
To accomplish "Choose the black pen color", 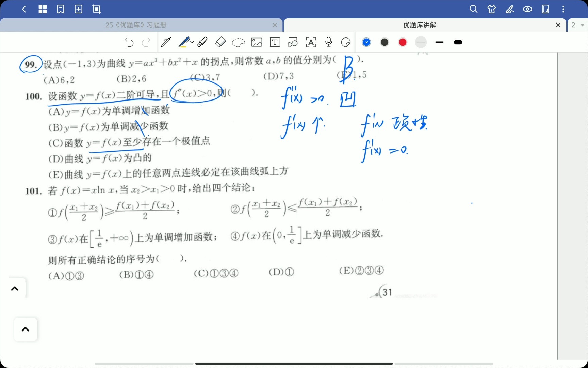I will (x=385, y=42).
